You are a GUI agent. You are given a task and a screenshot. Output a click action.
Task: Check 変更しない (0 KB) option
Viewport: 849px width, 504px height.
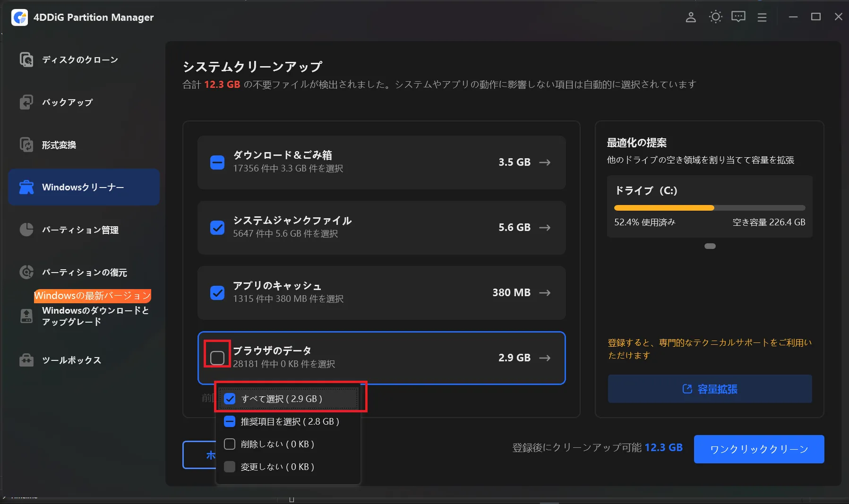point(230,467)
